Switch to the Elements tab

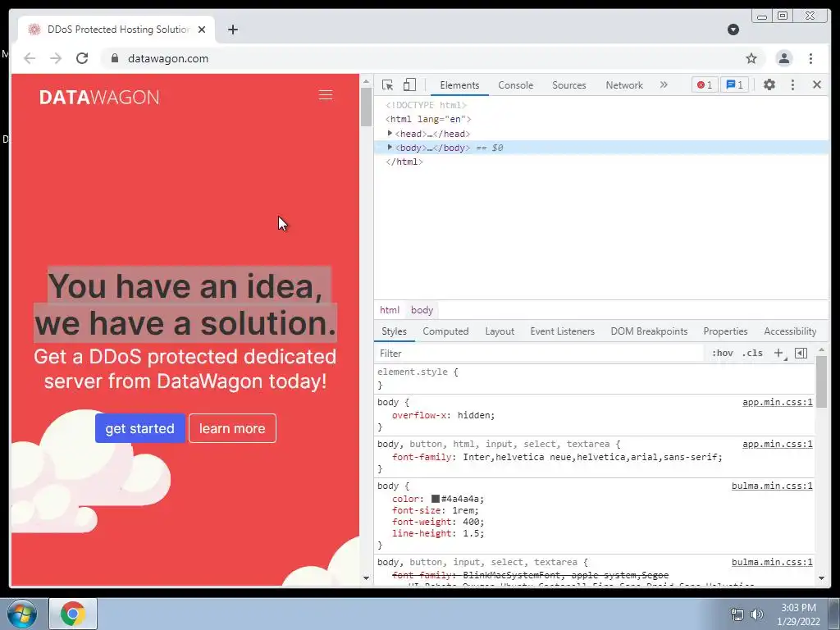(459, 85)
